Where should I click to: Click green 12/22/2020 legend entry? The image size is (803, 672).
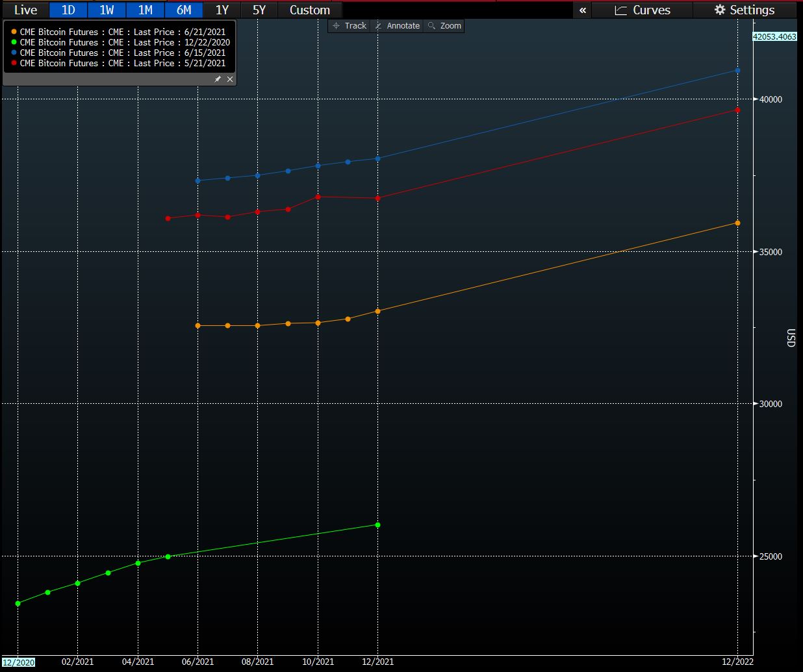pyautogui.click(x=124, y=42)
